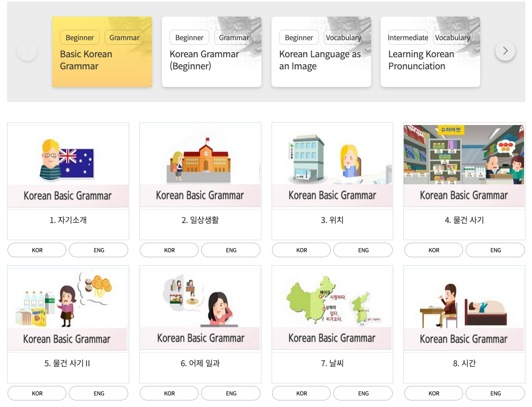Screen dimensions: 532x407
Task: Open lesson 1 self-introduction thumbnail
Action: tap(68, 165)
